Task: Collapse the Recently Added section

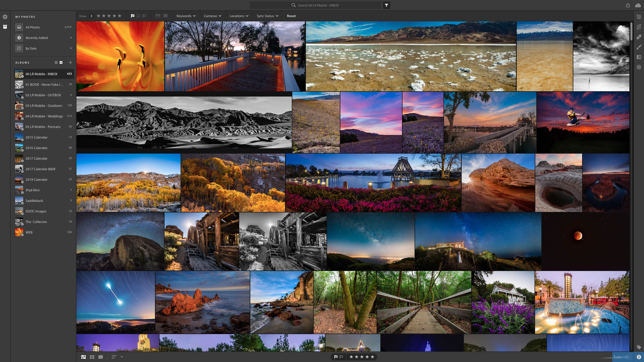Action: pyautogui.click(x=70, y=38)
